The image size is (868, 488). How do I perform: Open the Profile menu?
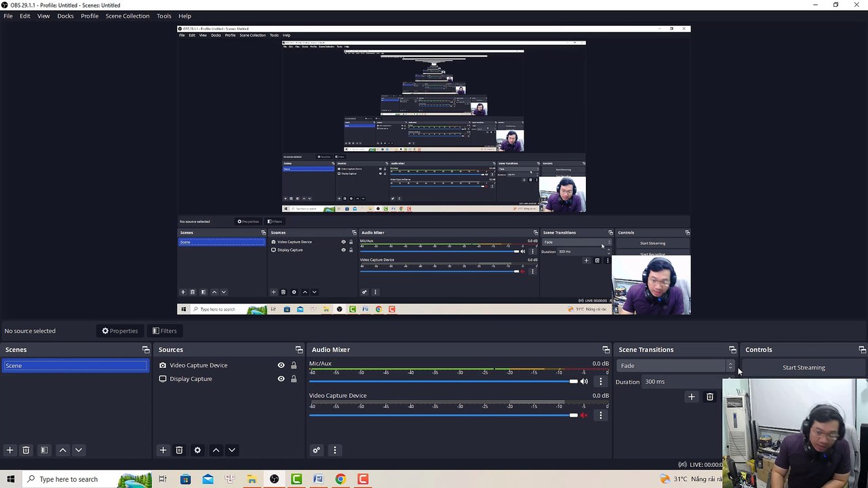tap(90, 16)
